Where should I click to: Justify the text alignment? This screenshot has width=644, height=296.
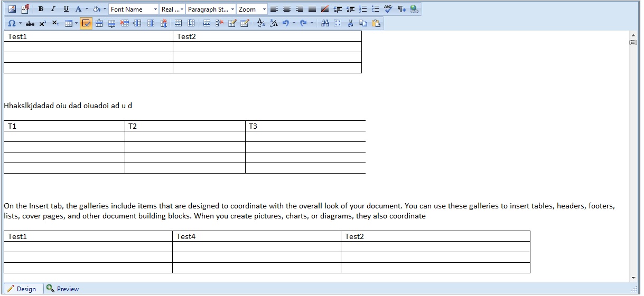[312, 9]
